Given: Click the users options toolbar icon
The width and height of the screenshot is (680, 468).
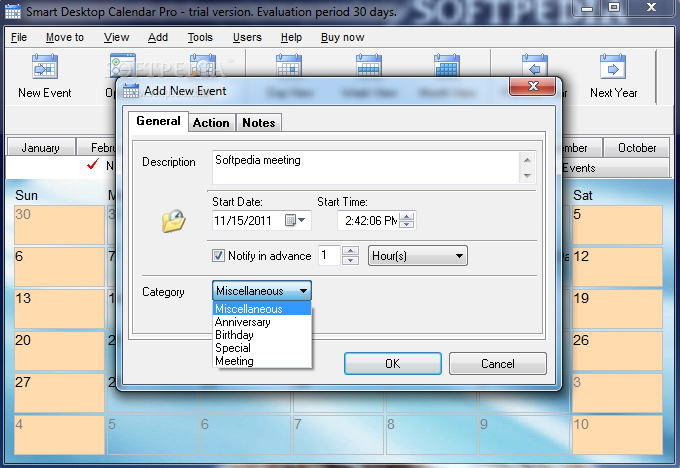Looking at the screenshot, I should [x=123, y=65].
